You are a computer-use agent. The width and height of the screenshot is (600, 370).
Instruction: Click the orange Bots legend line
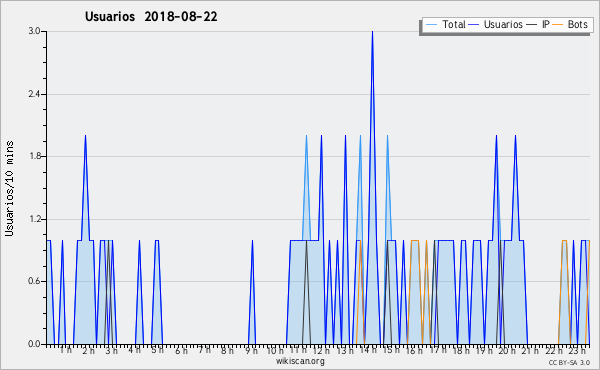coord(558,25)
